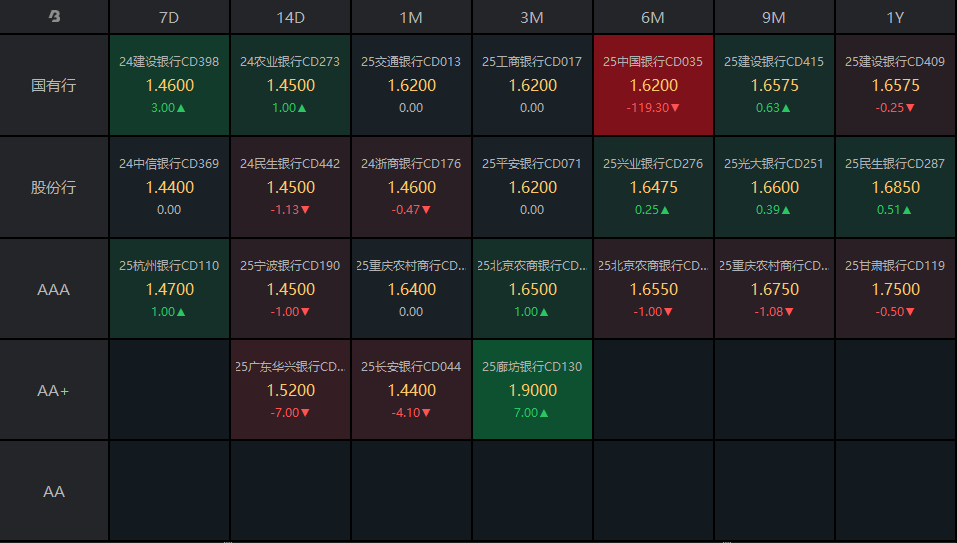Click the 25光大银行CD251 quote cell

[x=774, y=187]
